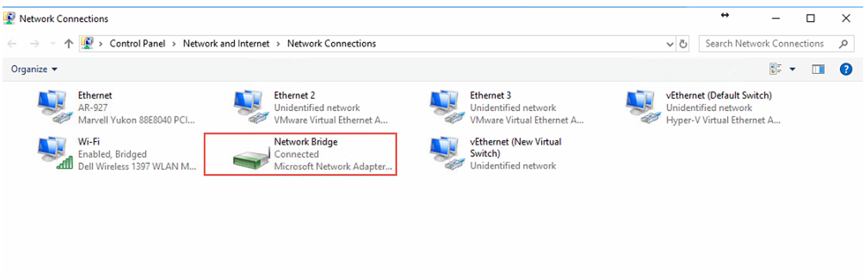Select the Ethernet 3 adapter icon
Screen dimensions: 868x279
pyautogui.click(x=445, y=107)
